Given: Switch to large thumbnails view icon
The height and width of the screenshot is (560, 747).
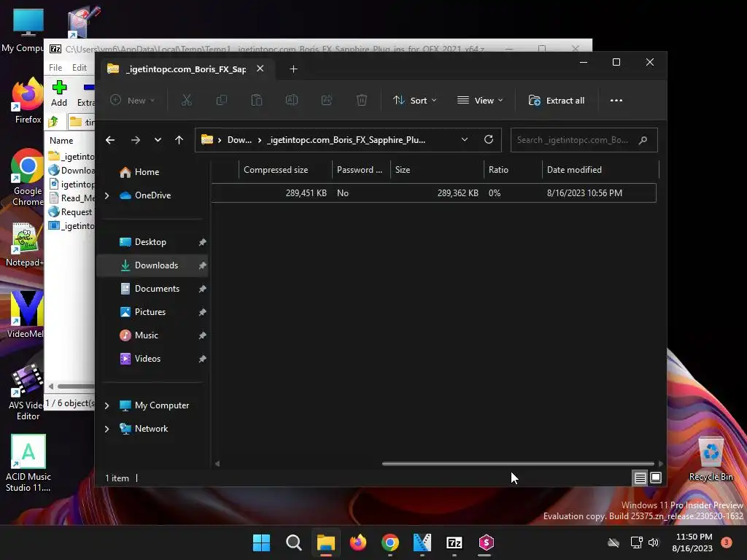Looking at the screenshot, I should [656, 477].
